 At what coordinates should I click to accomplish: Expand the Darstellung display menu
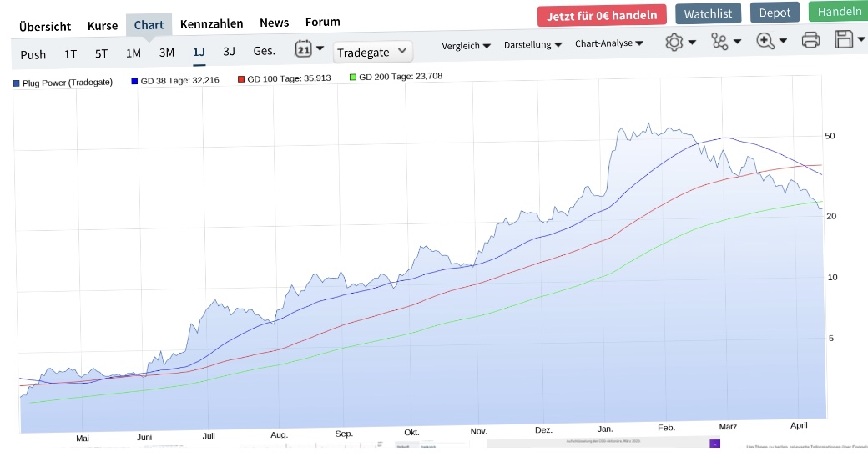point(532,44)
